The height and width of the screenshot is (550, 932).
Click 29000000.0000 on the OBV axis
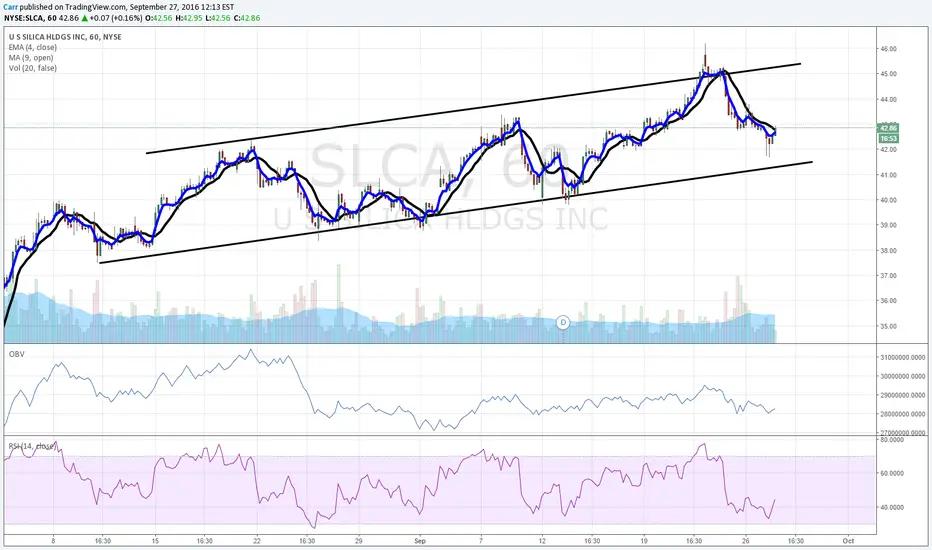click(902, 395)
